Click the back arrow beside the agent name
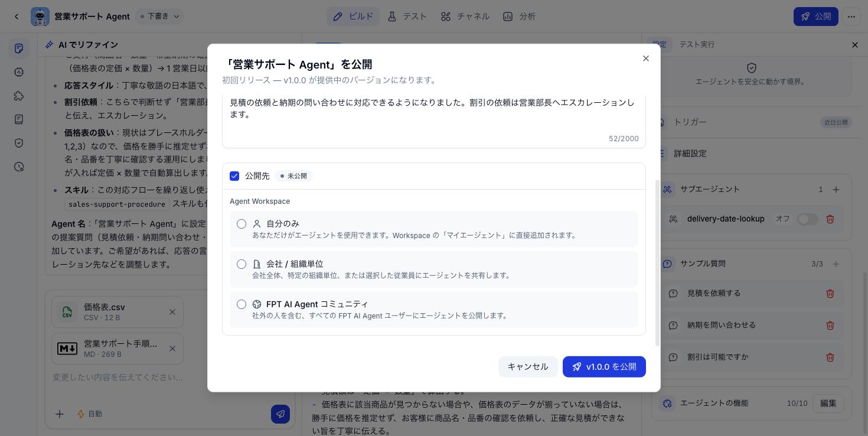868x436 pixels. click(x=17, y=17)
